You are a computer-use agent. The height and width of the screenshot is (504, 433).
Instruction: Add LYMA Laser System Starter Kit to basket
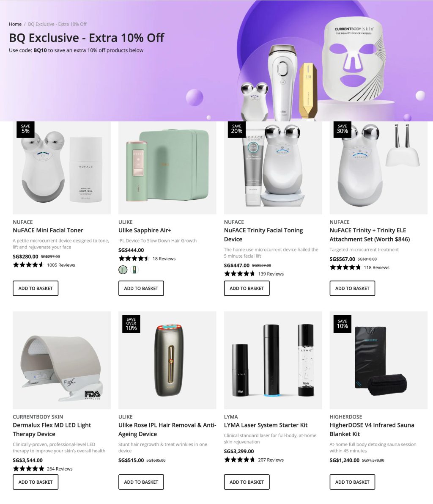[247, 482]
